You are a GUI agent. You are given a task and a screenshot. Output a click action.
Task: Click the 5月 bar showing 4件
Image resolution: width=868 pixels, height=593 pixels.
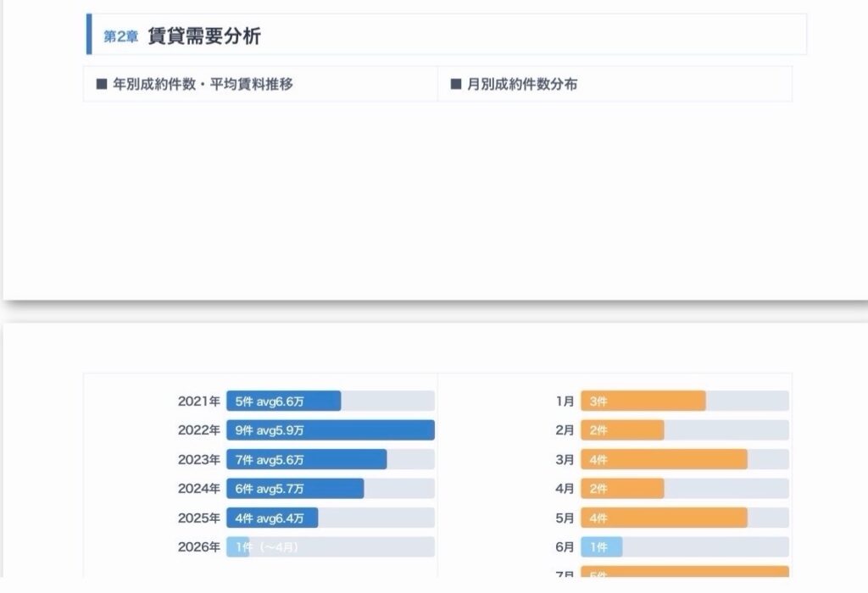pos(663,518)
